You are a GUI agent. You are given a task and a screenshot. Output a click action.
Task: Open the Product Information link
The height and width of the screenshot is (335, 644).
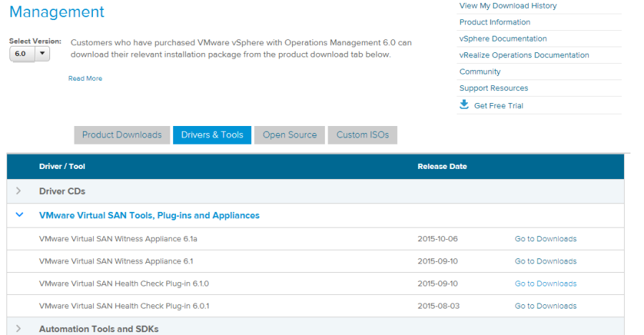[494, 22]
